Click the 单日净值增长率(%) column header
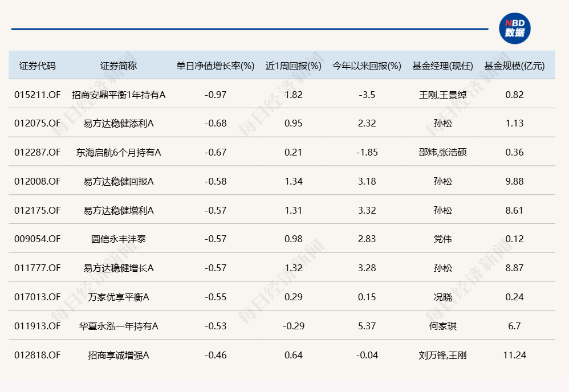 216,66
